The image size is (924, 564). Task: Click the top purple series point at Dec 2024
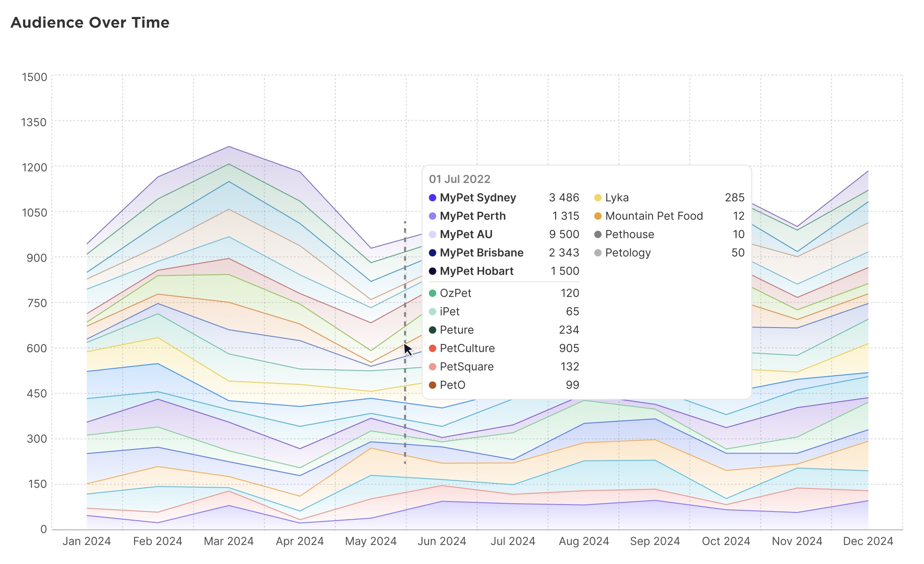point(868,171)
